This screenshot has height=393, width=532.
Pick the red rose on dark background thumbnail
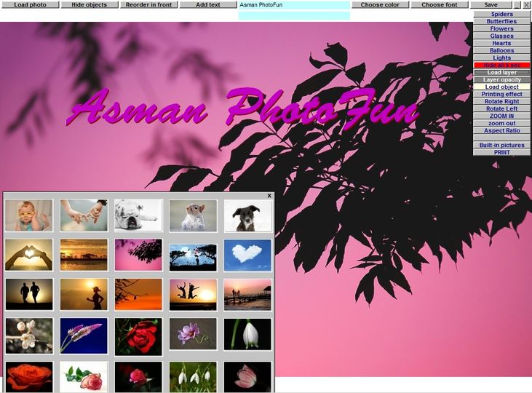(138, 336)
